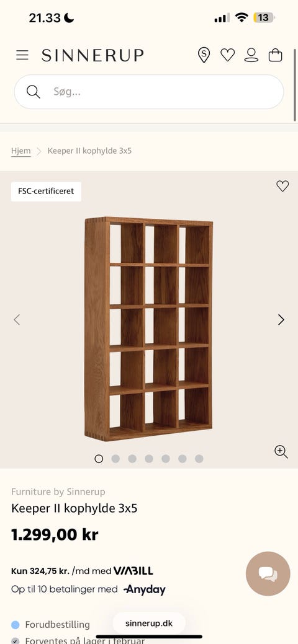Image resolution: width=298 pixels, height=644 pixels.
Task: Open the live chat bubble
Action: 268,574
